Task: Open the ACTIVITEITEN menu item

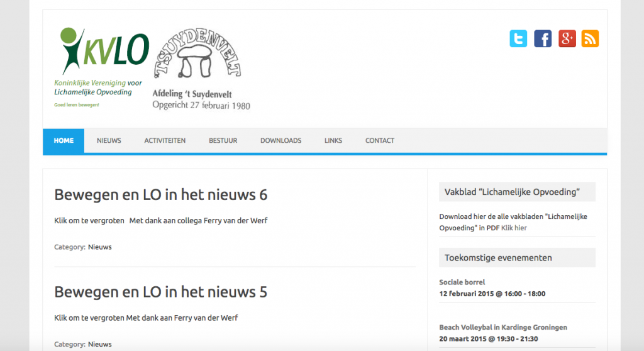Action: pyautogui.click(x=165, y=140)
